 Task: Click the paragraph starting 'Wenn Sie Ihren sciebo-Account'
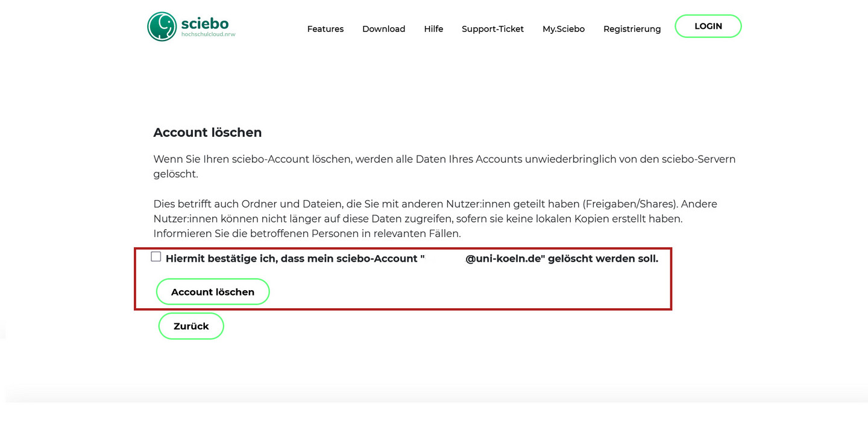[x=444, y=166]
